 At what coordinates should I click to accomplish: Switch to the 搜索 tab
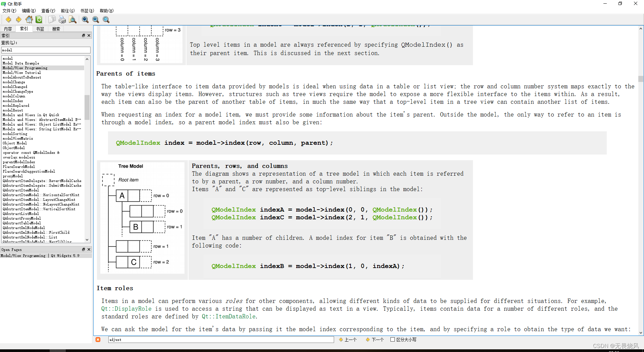click(56, 29)
